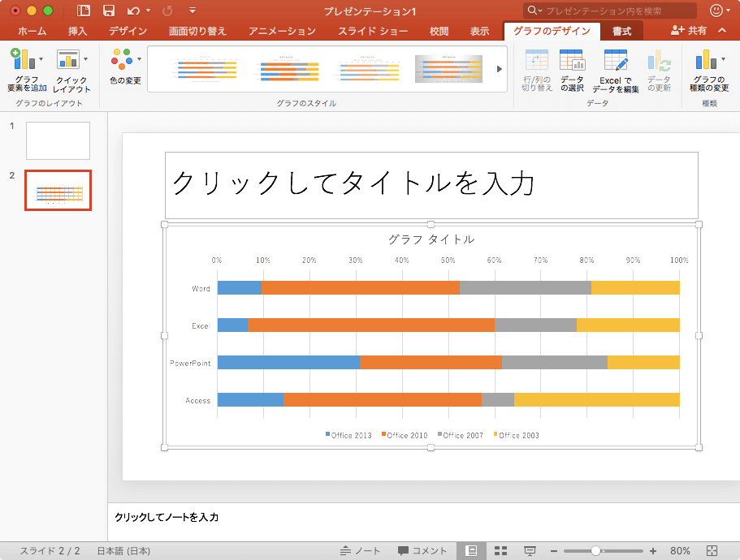Screen dimensions: 740x560
Task: Click 日本語 (日本) language status
Action: pos(123,550)
